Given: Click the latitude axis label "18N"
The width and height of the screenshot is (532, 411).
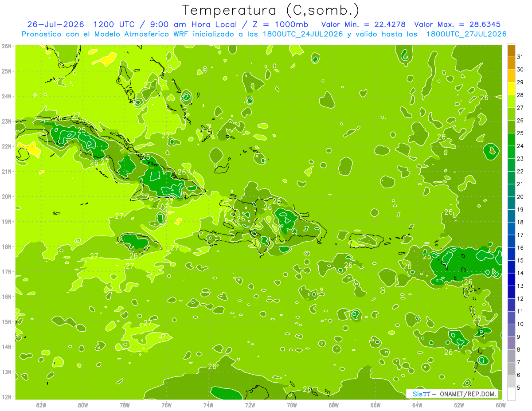Looking at the screenshot, I should tap(7, 247).
